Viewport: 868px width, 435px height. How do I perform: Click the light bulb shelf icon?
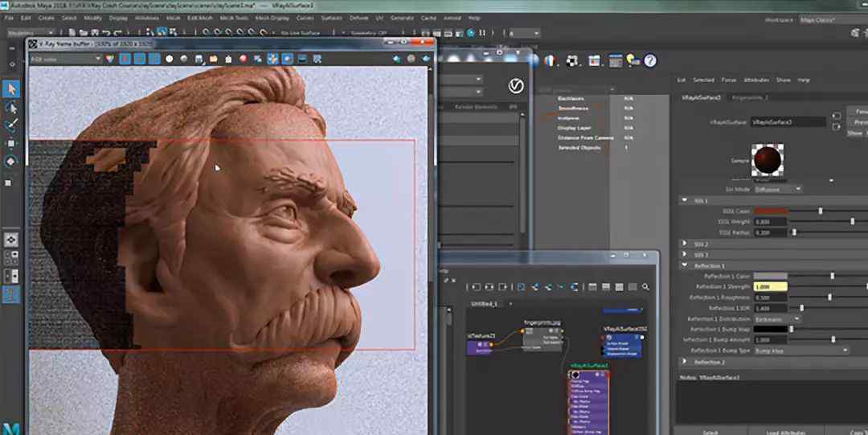[633, 60]
